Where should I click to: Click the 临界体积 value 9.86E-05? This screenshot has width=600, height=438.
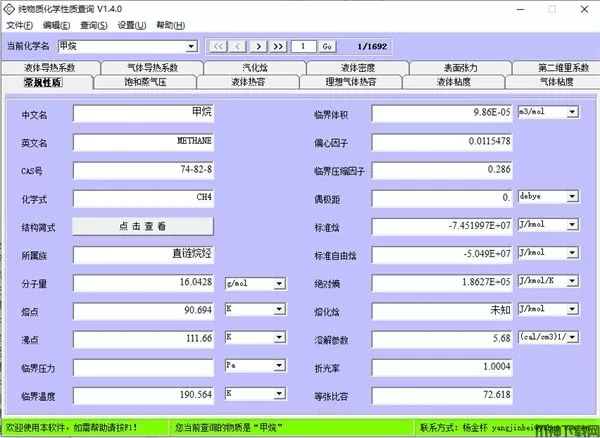pos(442,114)
